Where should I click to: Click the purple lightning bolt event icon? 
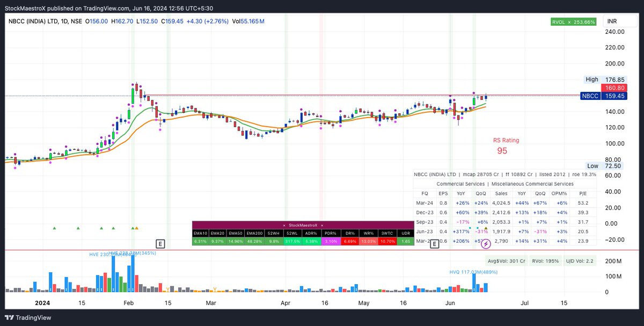pos(485,244)
